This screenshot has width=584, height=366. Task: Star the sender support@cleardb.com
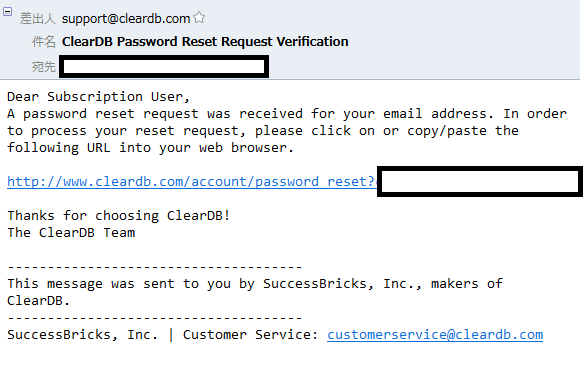pos(199,17)
